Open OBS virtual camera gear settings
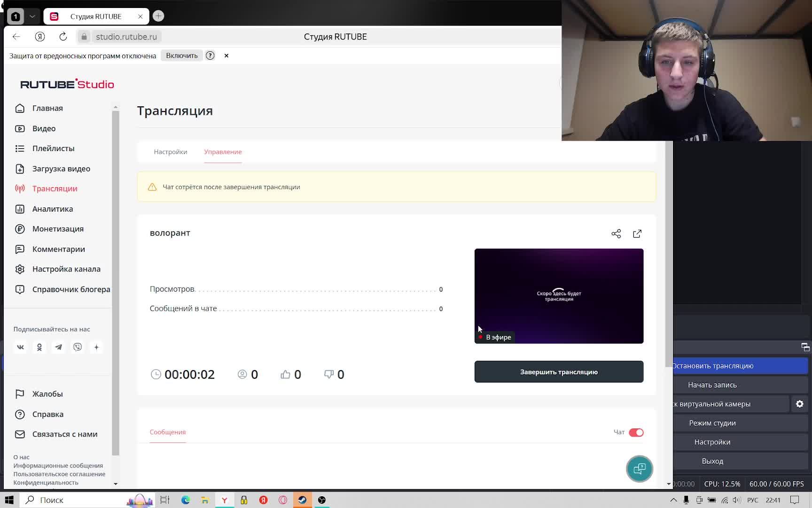The height and width of the screenshot is (508, 812). [x=800, y=404]
